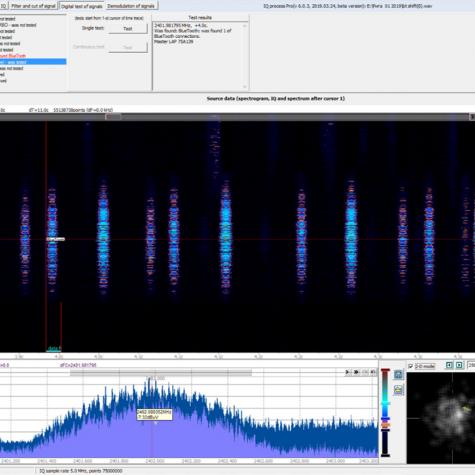Image resolution: width=475 pixels, height=475 pixels.
Task: Adjust the red top handle of the color scale
Action: pos(385,370)
